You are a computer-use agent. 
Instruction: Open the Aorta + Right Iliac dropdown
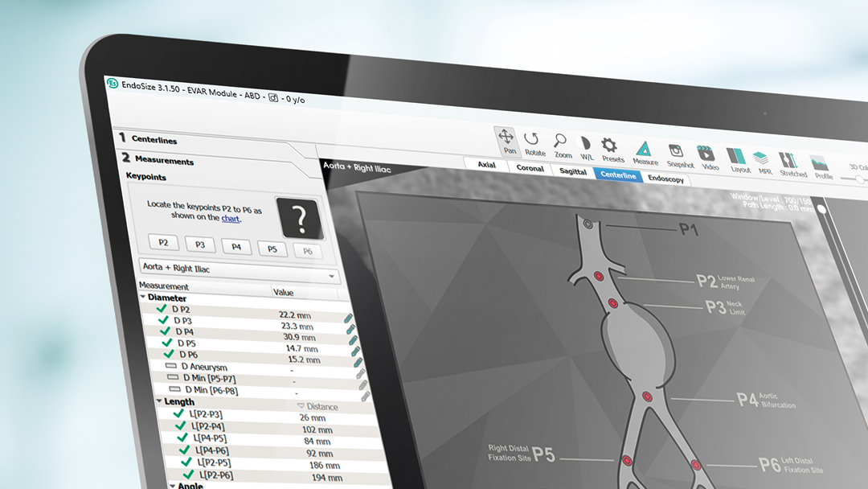coord(239,271)
